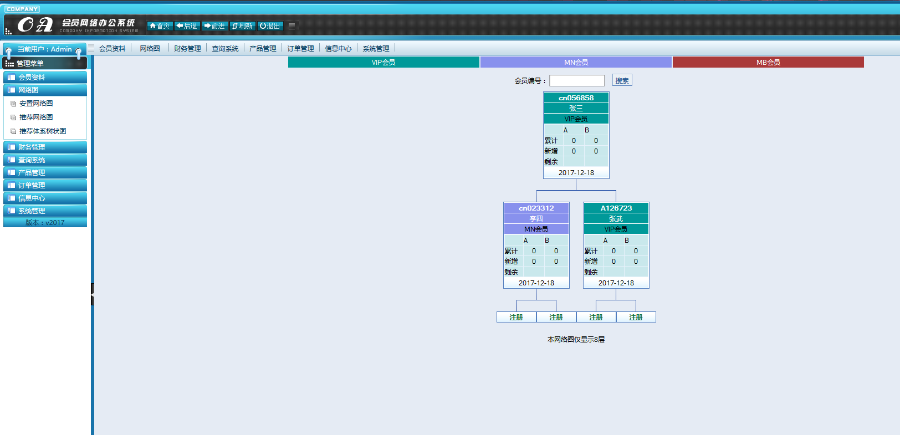Image resolution: width=900 pixels, height=435 pixels.
Task: Click member node A126723
Action: (617, 208)
